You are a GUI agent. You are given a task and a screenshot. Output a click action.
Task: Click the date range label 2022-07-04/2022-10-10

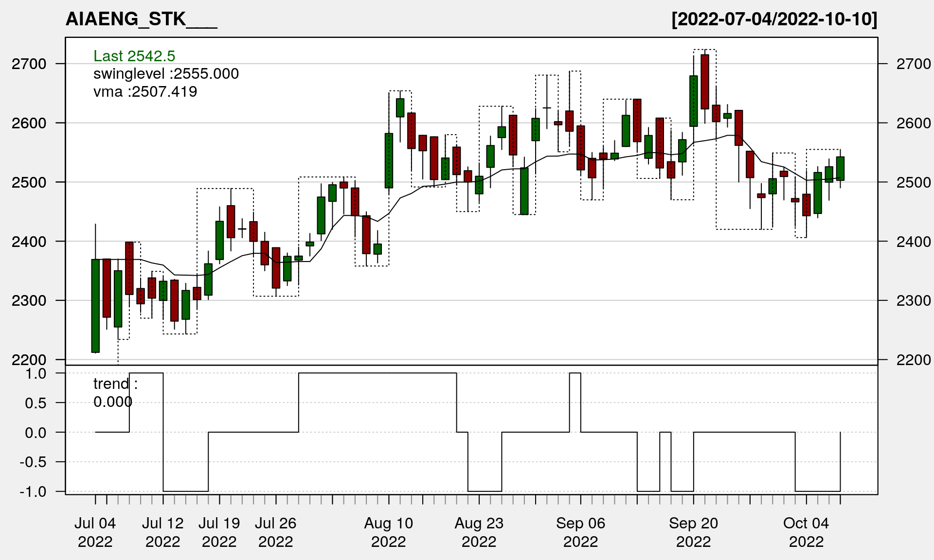774,19
